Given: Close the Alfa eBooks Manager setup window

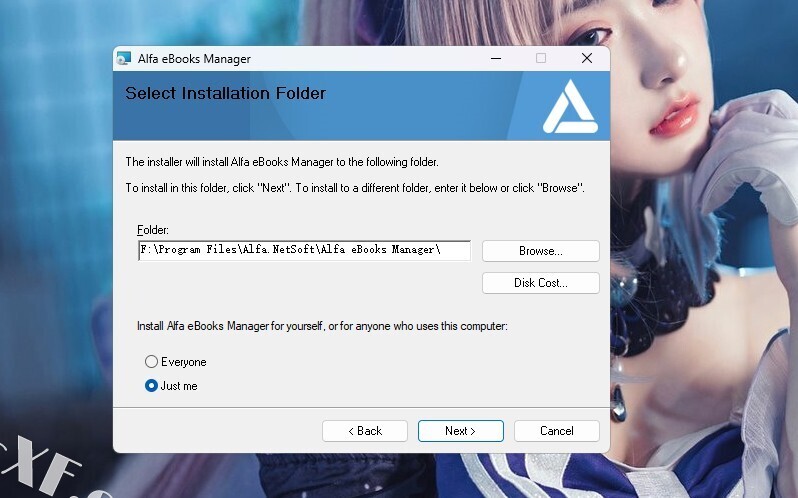Looking at the screenshot, I should pos(587,59).
